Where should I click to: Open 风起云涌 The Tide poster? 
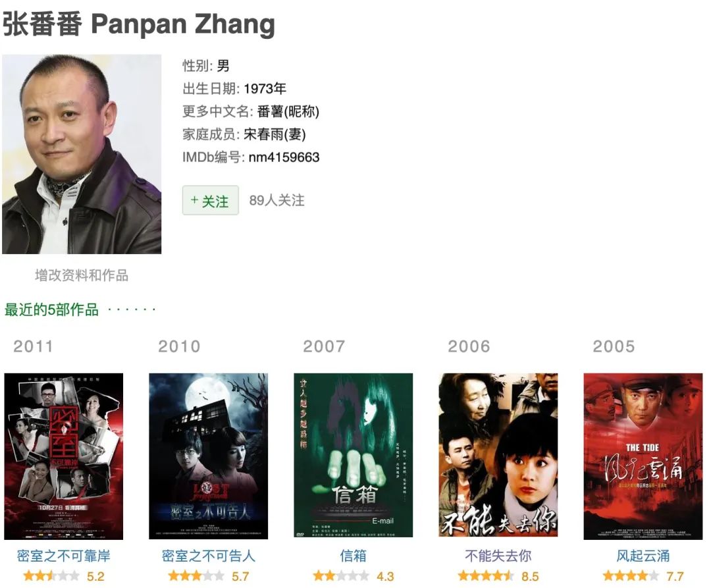point(643,456)
